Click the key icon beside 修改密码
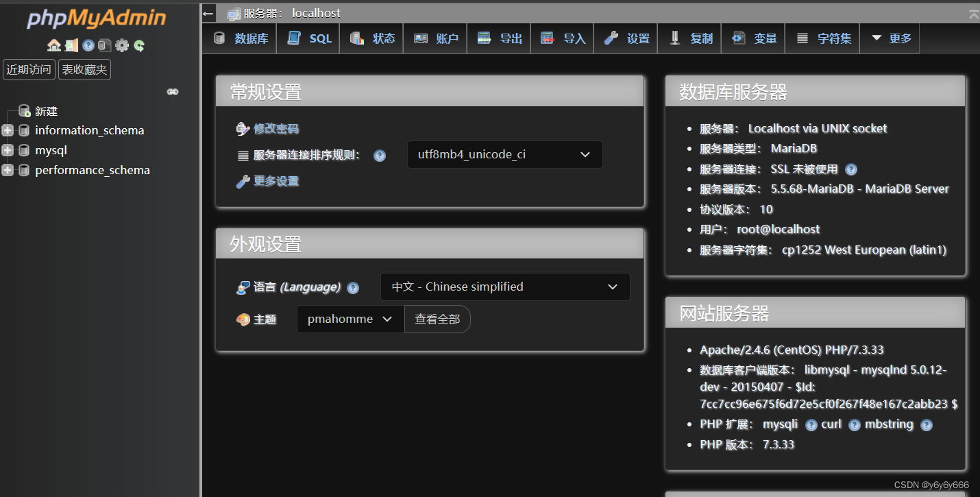The width and height of the screenshot is (980, 497). 243,129
